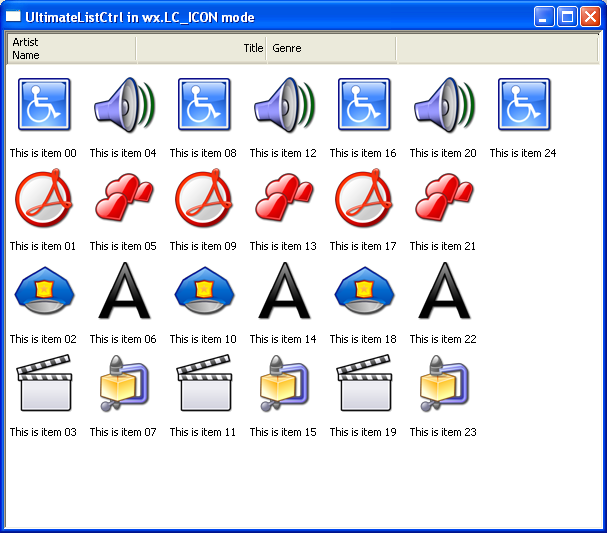Click the clapperboard icon for item 03

pyautogui.click(x=44, y=384)
